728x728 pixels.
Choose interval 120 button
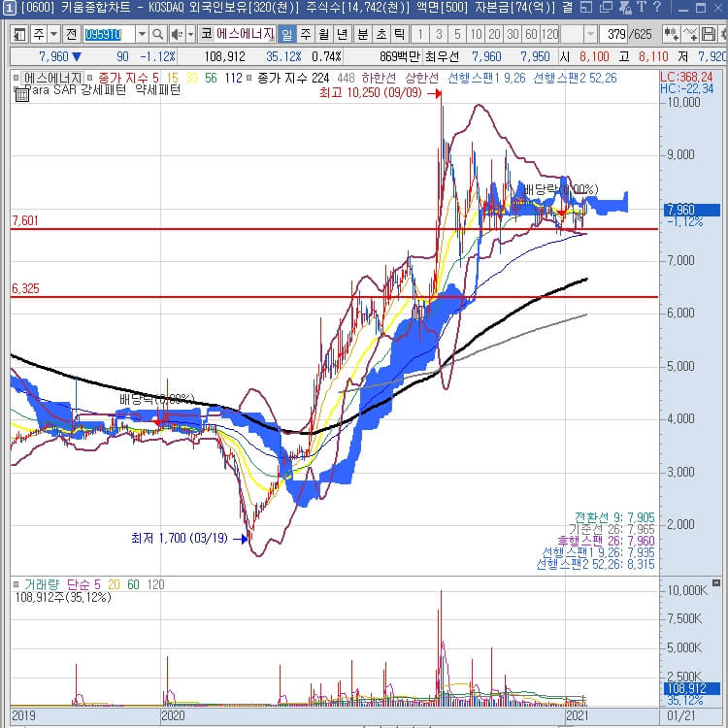point(550,34)
